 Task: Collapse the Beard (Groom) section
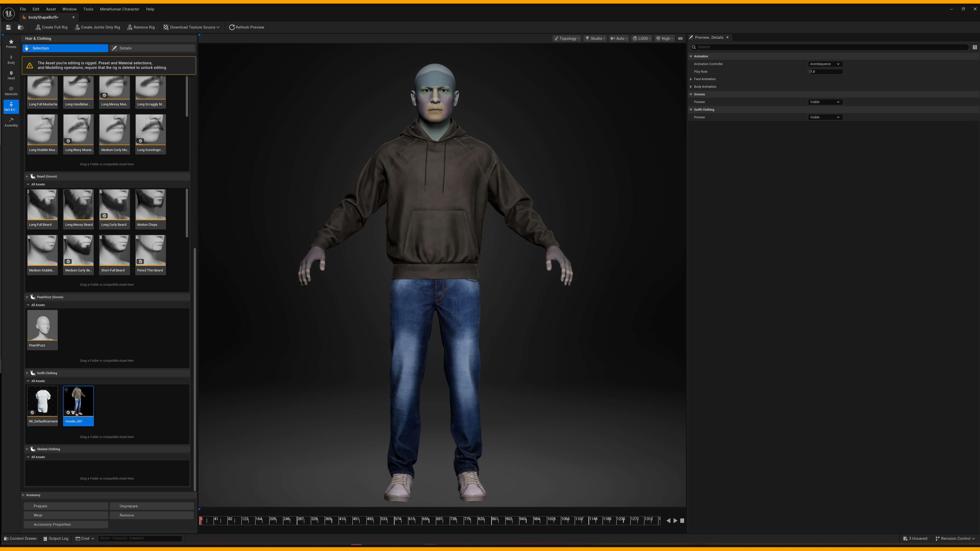(x=27, y=177)
